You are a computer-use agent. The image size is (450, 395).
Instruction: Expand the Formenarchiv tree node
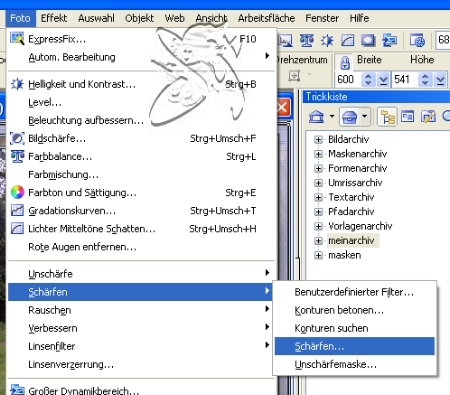tap(318, 168)
